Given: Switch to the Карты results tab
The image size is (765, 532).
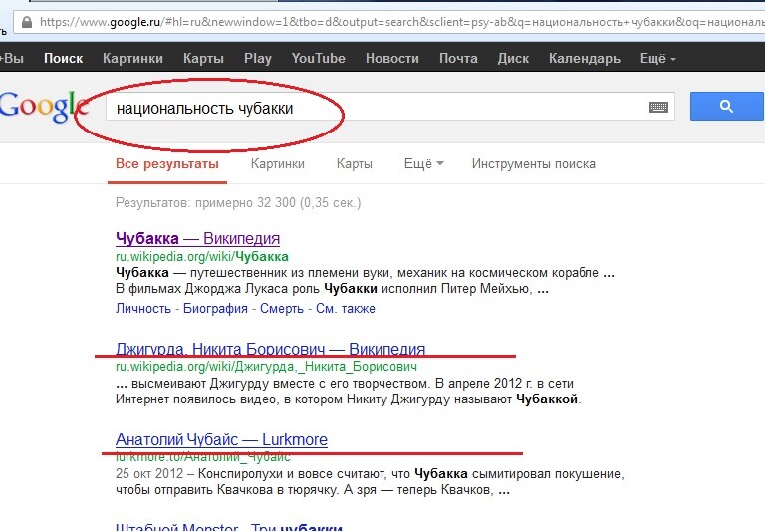Looking at the screenshot, I should [354, 164].
